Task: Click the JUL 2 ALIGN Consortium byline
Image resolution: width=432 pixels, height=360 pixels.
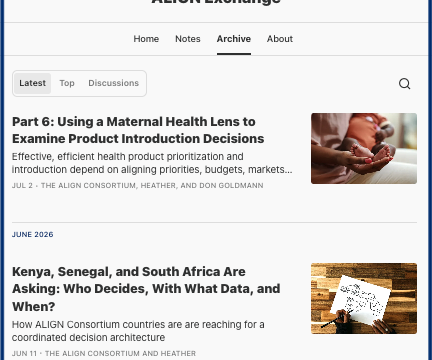Action: tap(138, 185)
